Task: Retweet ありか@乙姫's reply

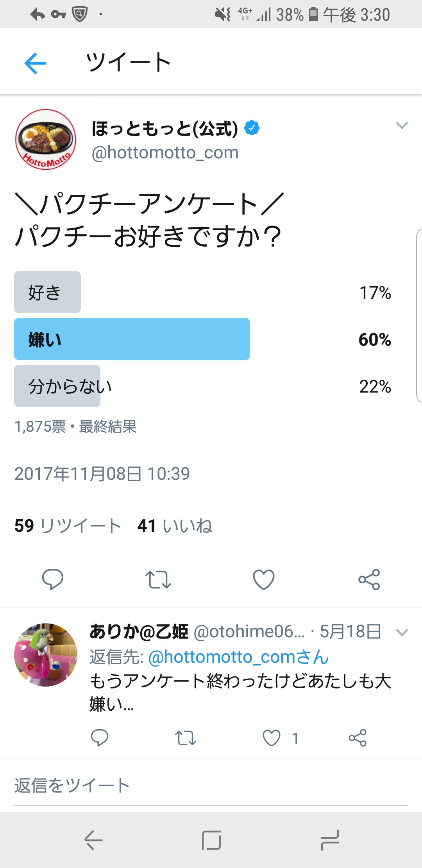Action: click(185, 738)
